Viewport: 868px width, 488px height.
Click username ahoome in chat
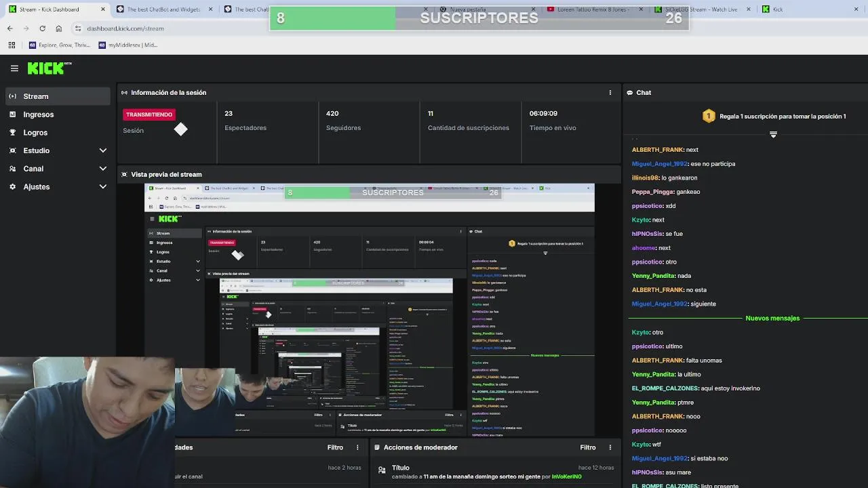click(x=644, y=248)
